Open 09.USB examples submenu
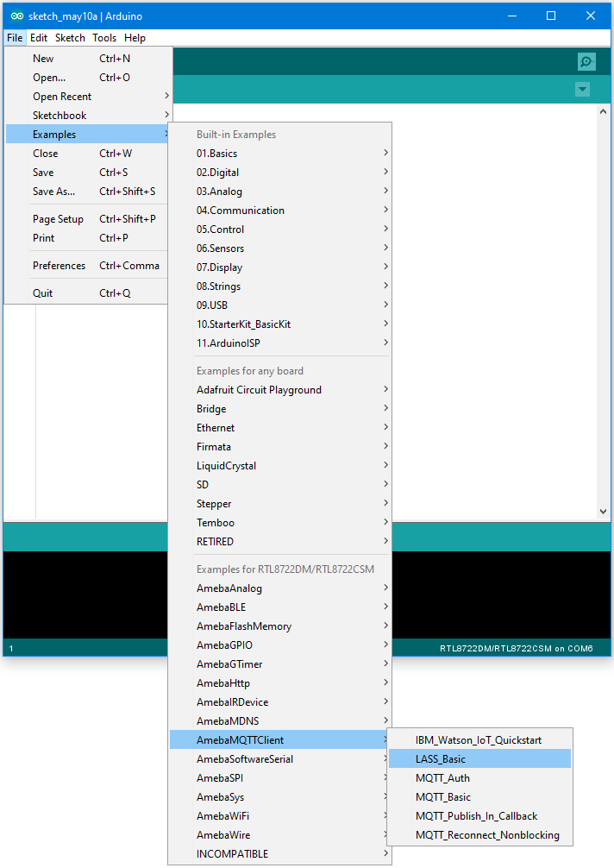Image resolution: width=614 pixels, height=868 pixels. coord(280,305)
